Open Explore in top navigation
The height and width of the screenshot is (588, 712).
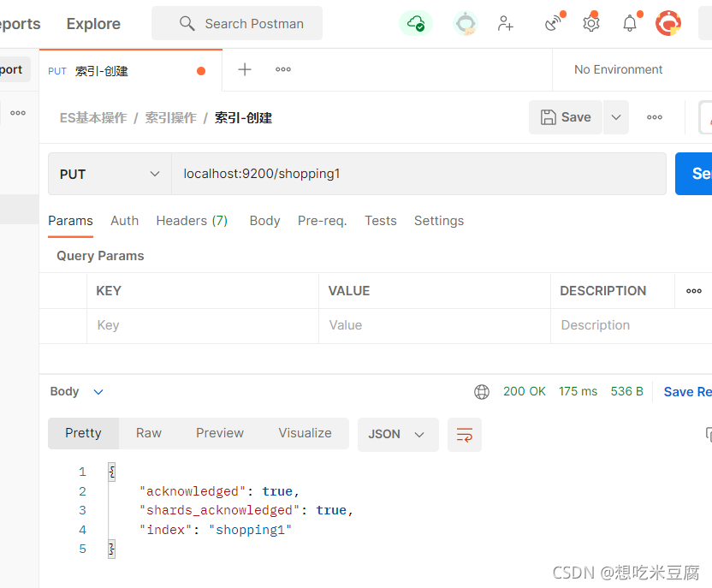(93, 24)
